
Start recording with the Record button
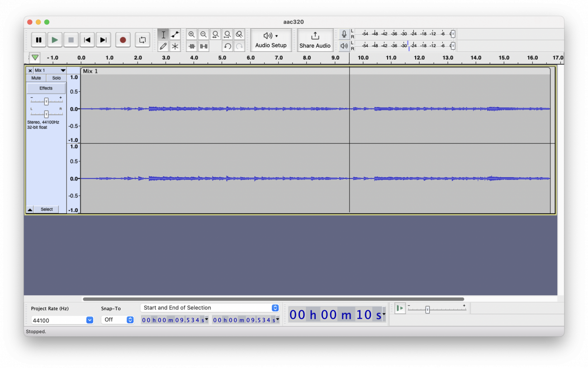point(123,40)
